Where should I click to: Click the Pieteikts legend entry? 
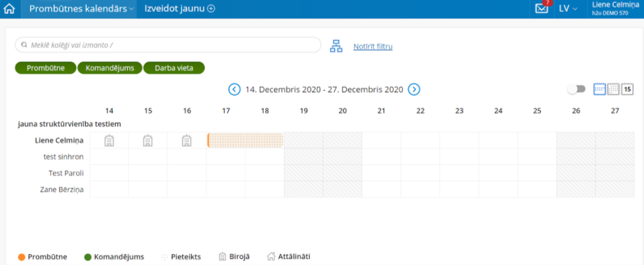(x=181, y=257)
